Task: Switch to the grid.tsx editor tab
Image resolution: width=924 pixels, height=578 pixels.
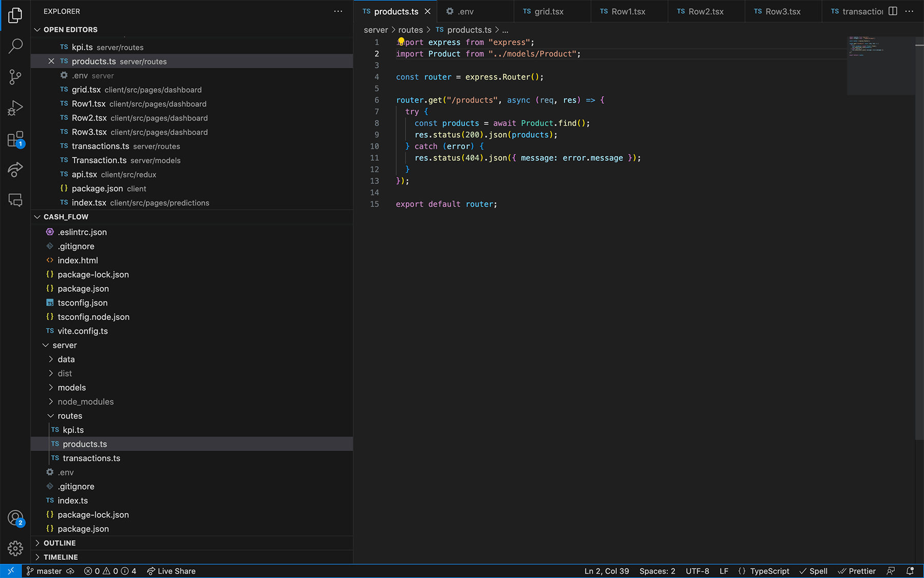Action: [552, 11]
